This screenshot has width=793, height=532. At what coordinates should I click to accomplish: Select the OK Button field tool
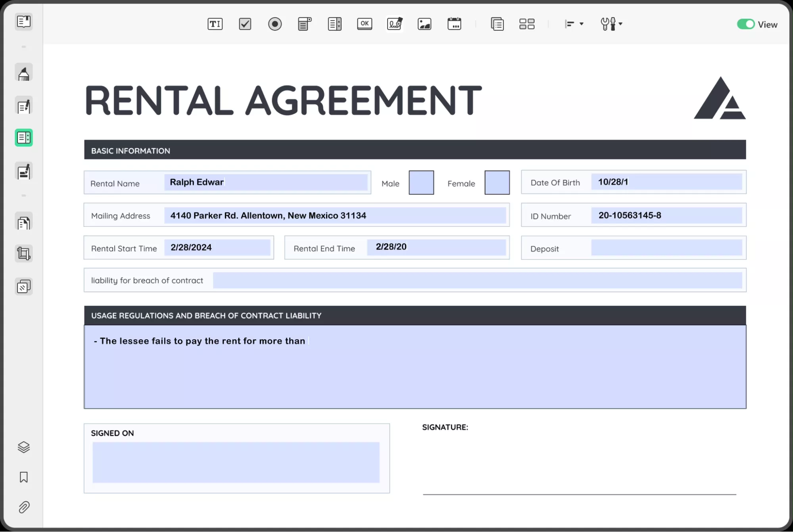[x=364, y=24]
